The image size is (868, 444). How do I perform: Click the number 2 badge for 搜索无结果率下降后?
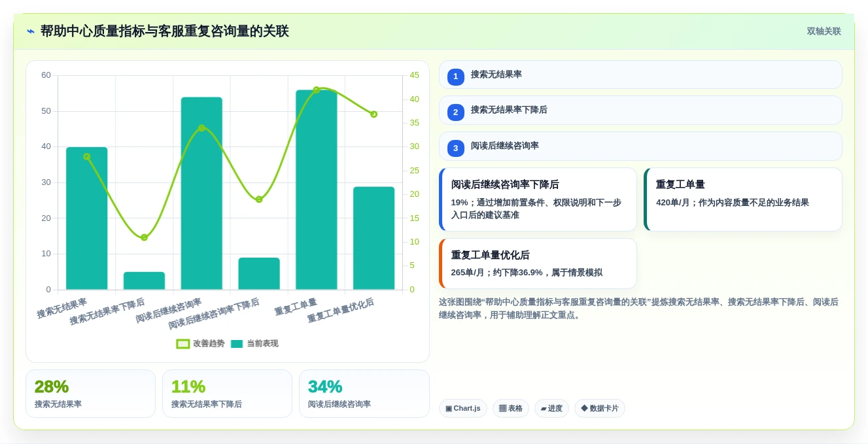(456, 112)
